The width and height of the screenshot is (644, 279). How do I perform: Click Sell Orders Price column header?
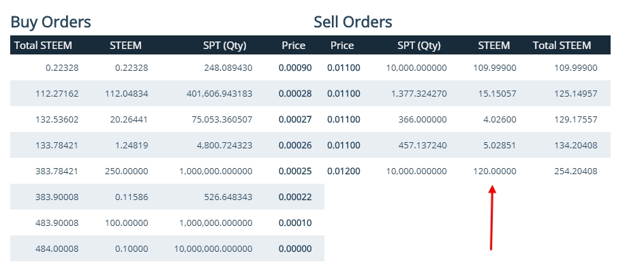pyautogui.click(x=342, y=46)
